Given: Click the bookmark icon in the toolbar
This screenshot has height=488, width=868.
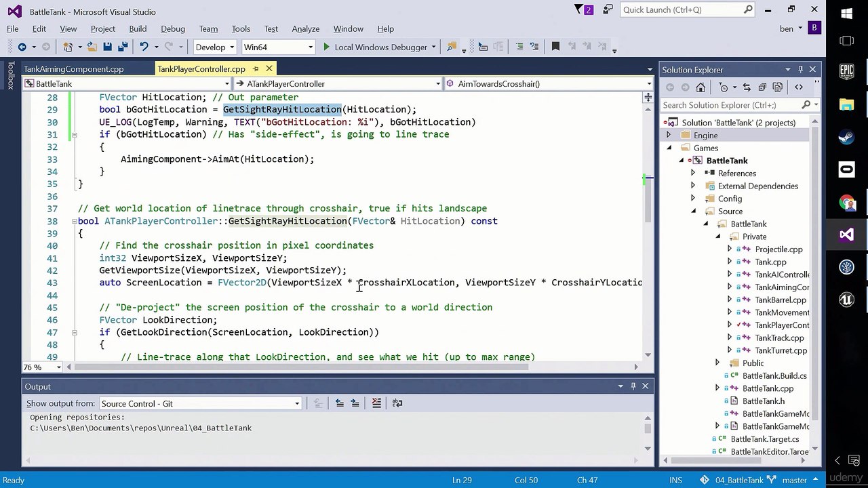Looking at the screenshot, I should (555, 47).
